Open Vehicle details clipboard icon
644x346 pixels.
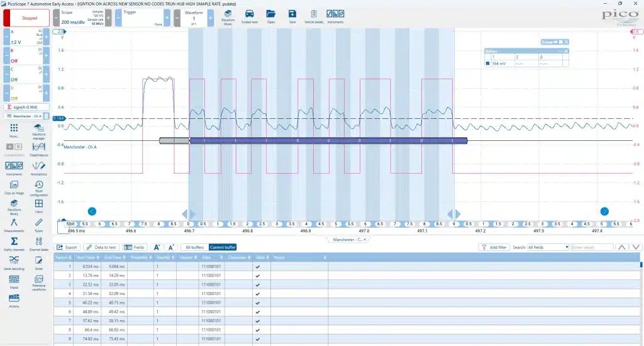click(x=314, y=17)
